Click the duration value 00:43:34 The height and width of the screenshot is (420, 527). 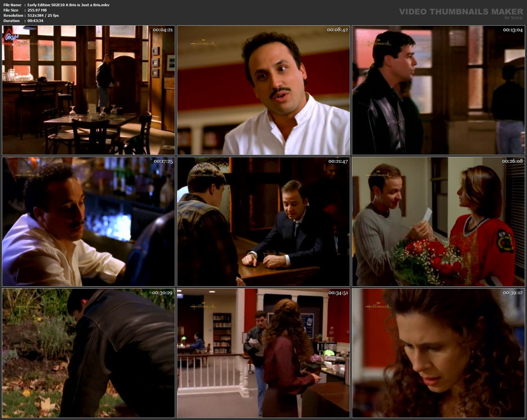click(35, 21)
